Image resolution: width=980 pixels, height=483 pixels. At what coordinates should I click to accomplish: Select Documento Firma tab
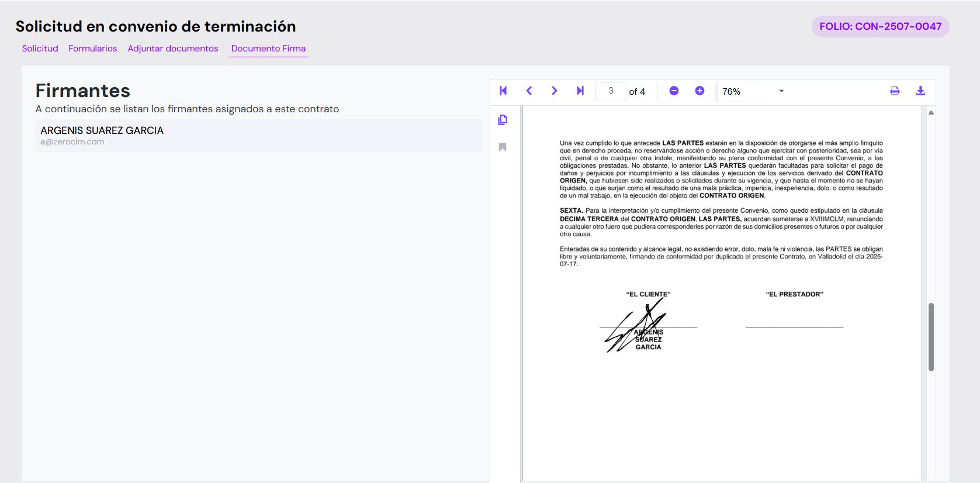(268, 49)
